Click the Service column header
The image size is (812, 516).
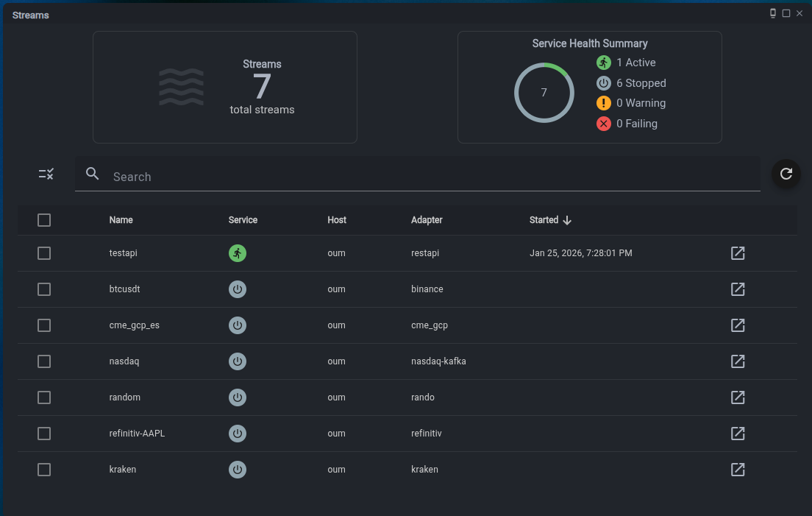point(243,220)
